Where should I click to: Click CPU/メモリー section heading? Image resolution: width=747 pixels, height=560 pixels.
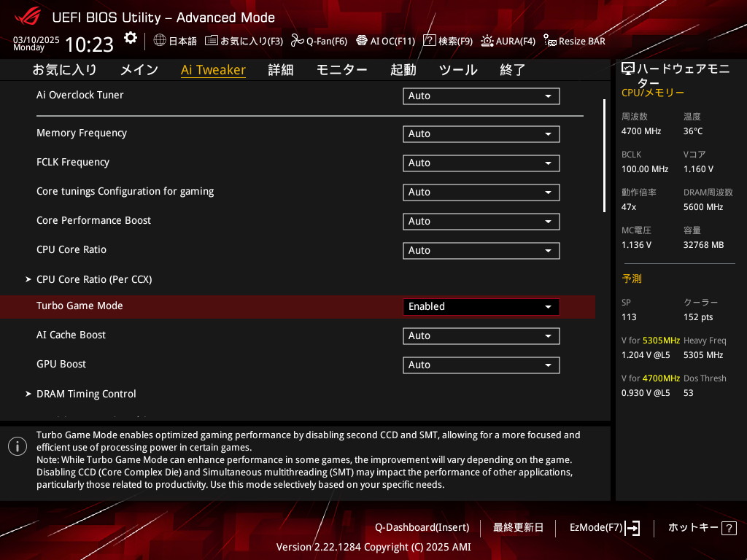pyautogui.click(x=653, y=93)
